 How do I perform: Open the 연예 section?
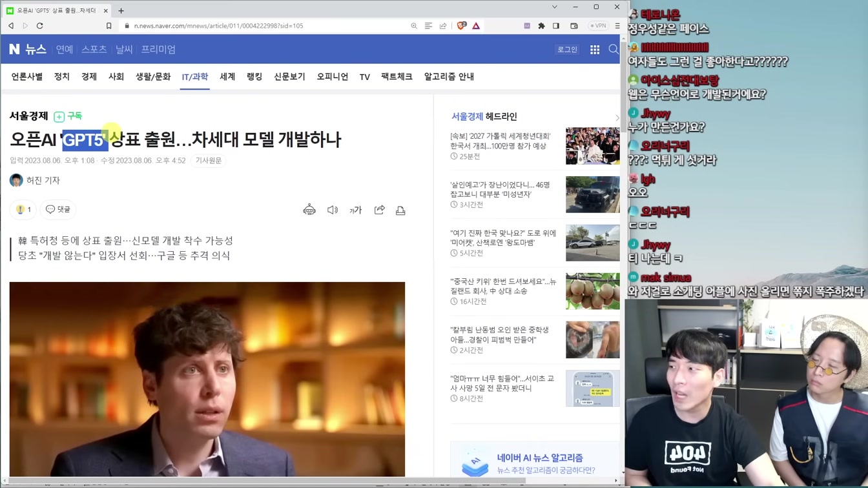tap(65, 49)
